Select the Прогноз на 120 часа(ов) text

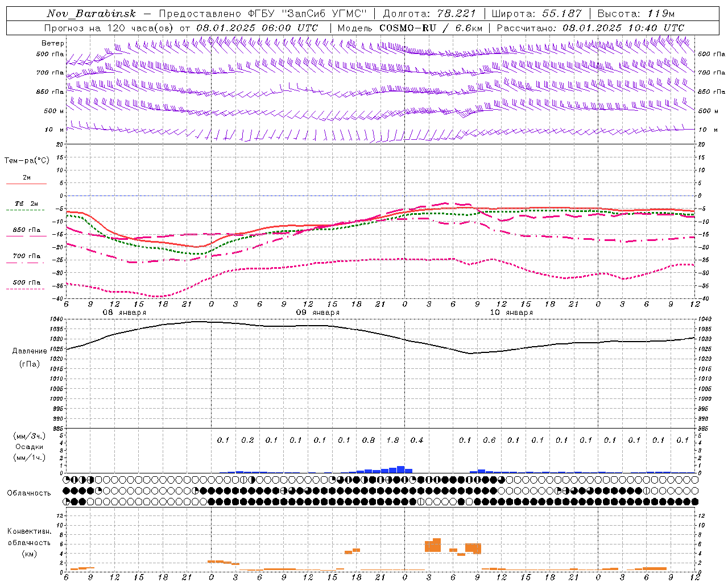(x=110, y=28)
